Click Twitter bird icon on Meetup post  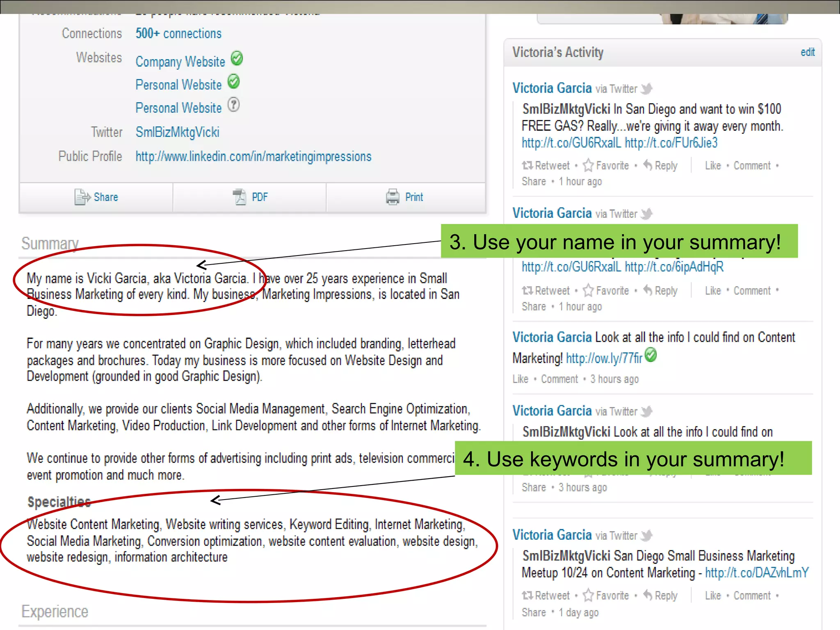point(647,536)
